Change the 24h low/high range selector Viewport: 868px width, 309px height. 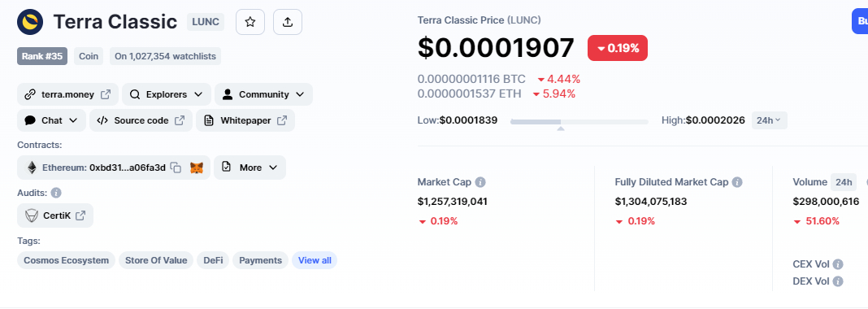click(x=769, y=120)
